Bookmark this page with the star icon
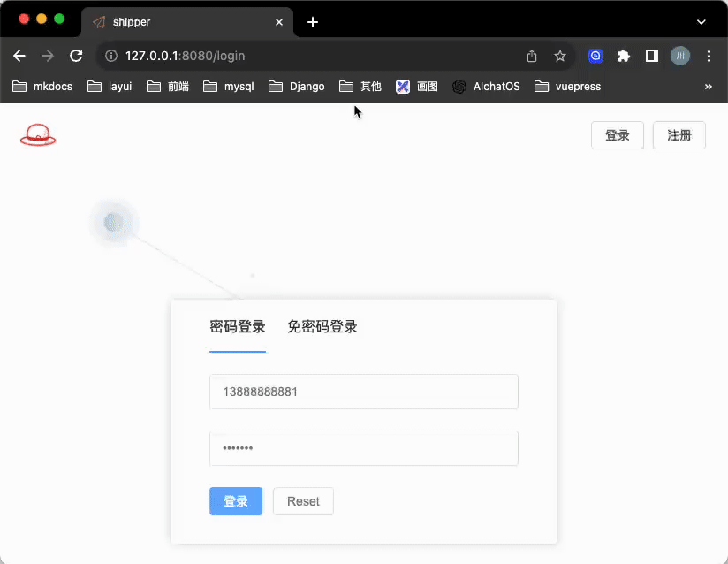Image resolution: width=728 pixels, height=564 pixels. click(560, 56)
